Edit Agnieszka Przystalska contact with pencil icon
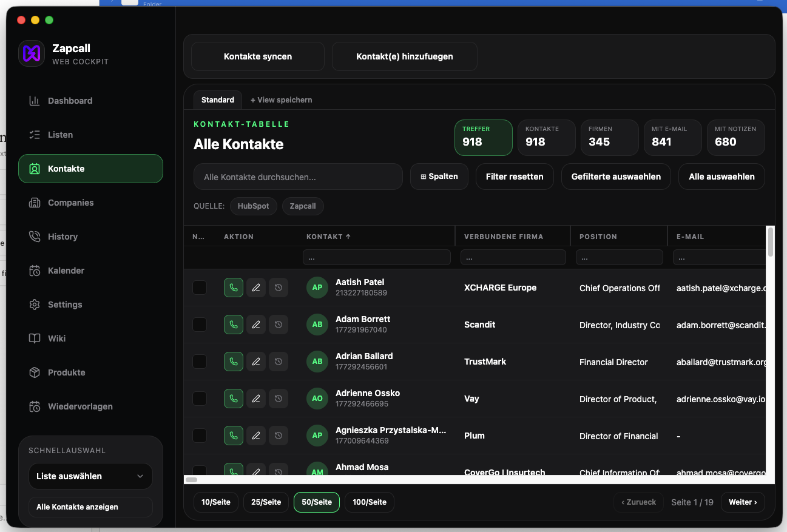 (x=256, y=436)
